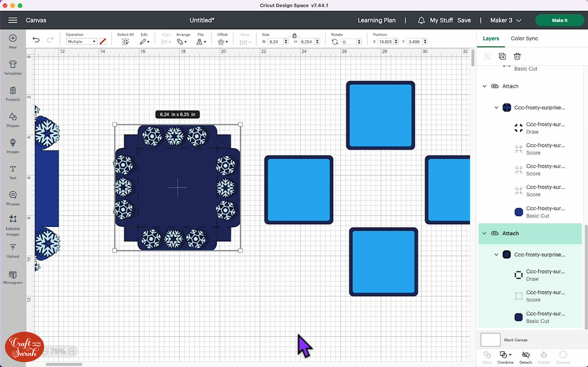Open Editable Images panel
Image resolution: width=588 pixels, height=367 pixels.
coord(13,225)
